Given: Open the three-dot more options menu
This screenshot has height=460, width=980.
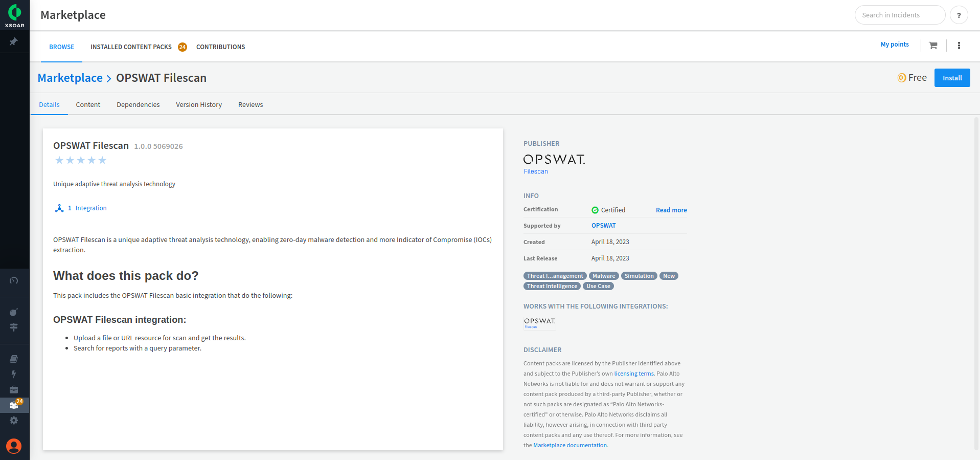Looking at the screenshot, I should (x=959, y=46).
